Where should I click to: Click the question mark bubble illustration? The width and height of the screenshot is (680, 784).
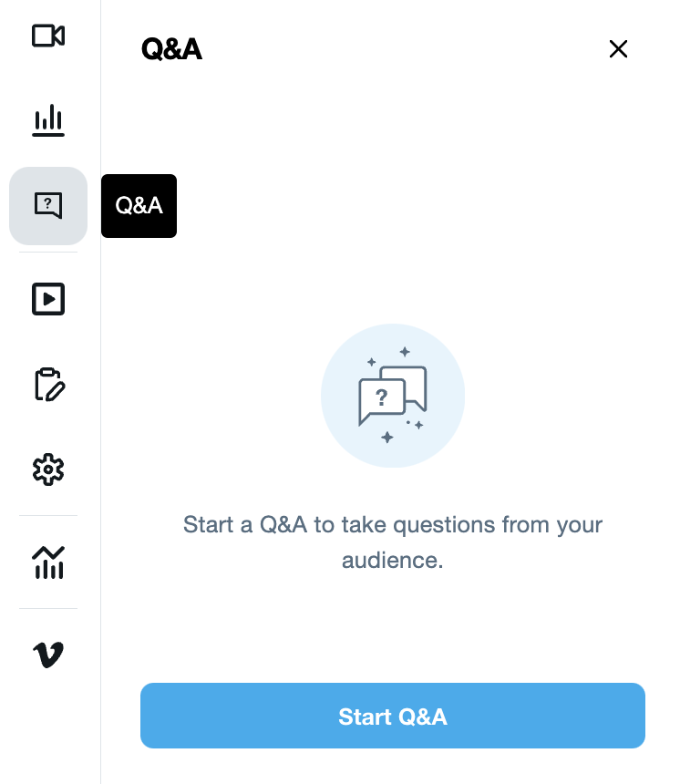(382, 399)
